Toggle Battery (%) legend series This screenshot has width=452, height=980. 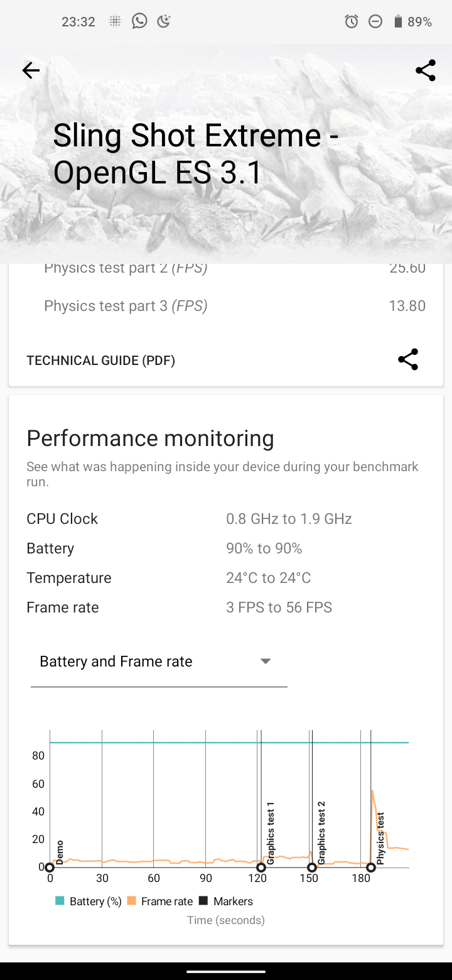89,901
